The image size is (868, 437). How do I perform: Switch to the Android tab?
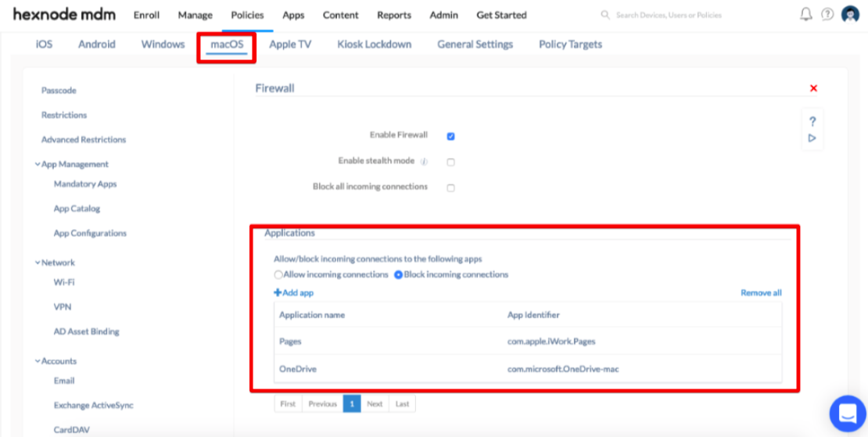[x=97, y=45]
